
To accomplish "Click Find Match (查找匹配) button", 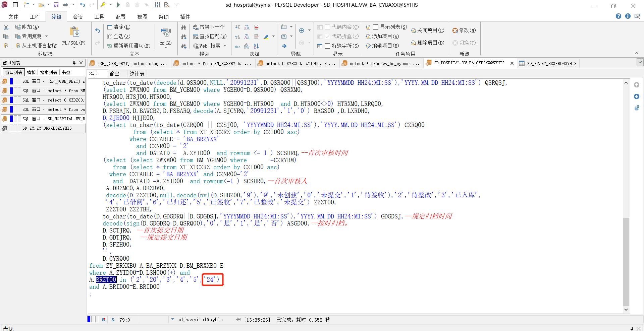I will click(x=210, y=37).
